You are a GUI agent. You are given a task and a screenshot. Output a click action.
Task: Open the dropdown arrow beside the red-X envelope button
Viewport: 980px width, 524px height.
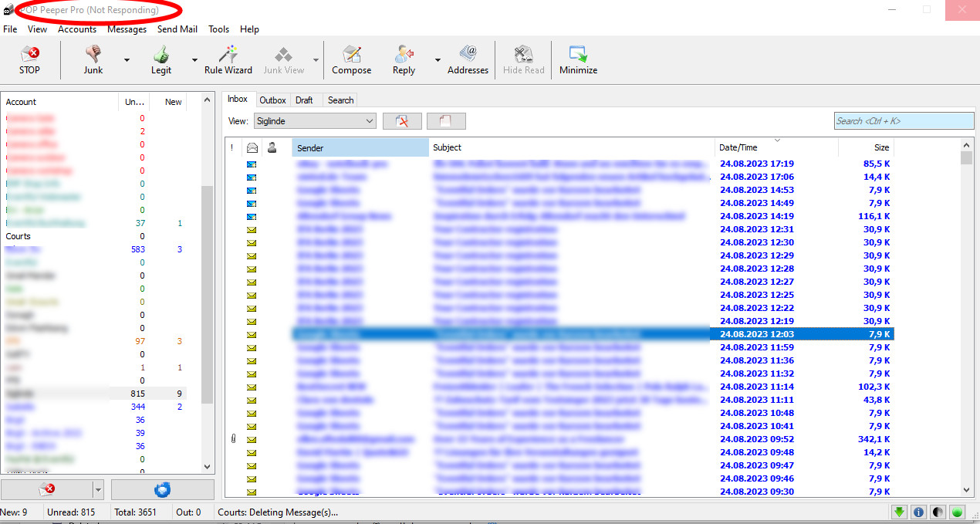97,489
